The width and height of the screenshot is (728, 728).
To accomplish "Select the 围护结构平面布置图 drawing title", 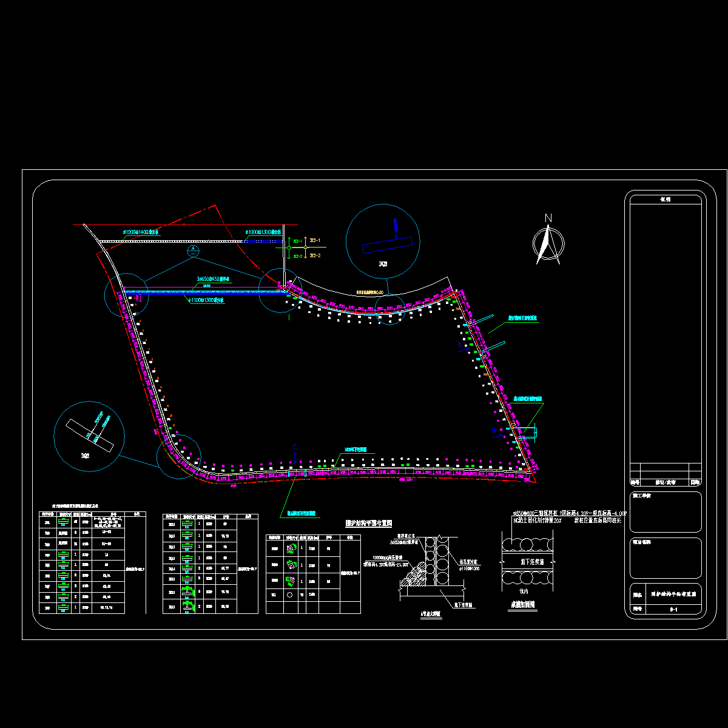I will point(368,523).
